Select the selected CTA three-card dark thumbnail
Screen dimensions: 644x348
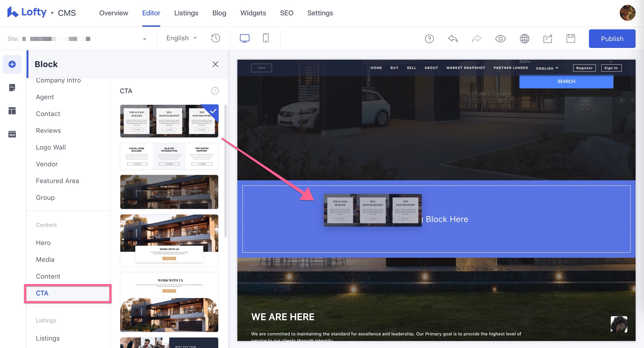click(x=169, y=121)
